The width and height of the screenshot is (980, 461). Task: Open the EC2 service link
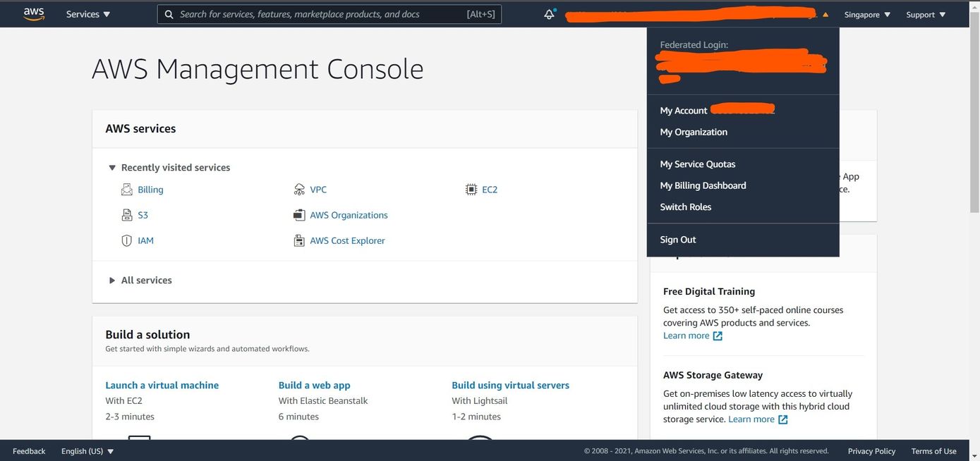point(490,190)
